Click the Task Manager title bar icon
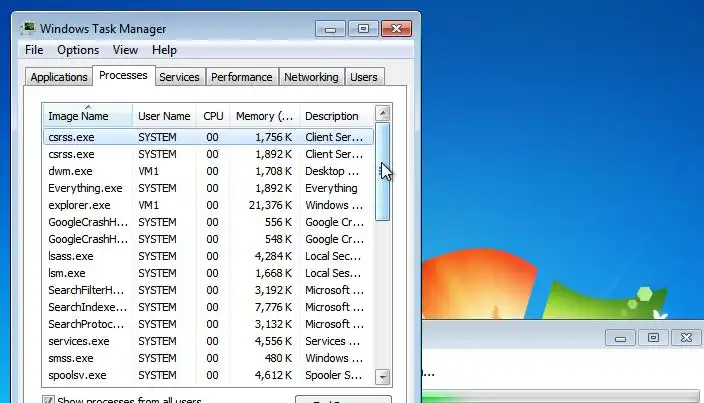The height and width of the screenshot is (403, 704). click(28, 28)
